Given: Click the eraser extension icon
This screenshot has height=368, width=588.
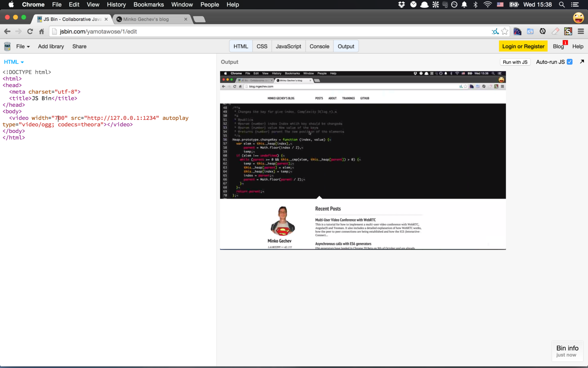Looking at the screenshot, I should pyautogui.click(x=555, y=31).
